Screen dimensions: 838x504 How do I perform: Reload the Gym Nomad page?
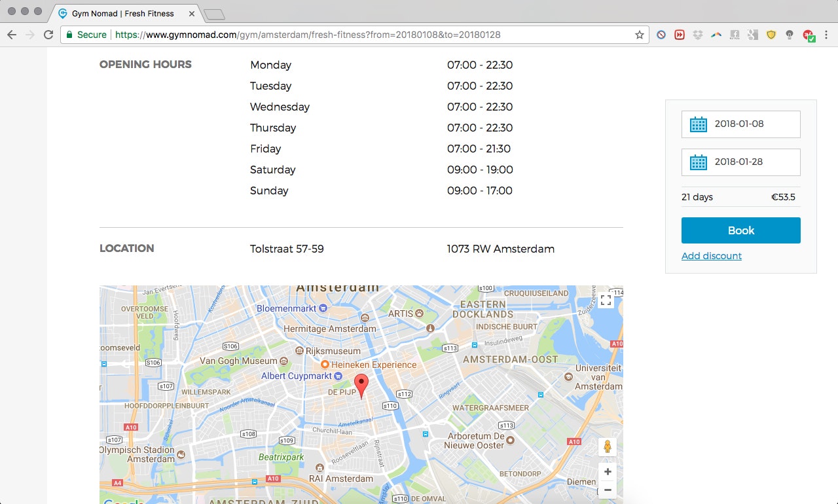(x=48, y=35)
